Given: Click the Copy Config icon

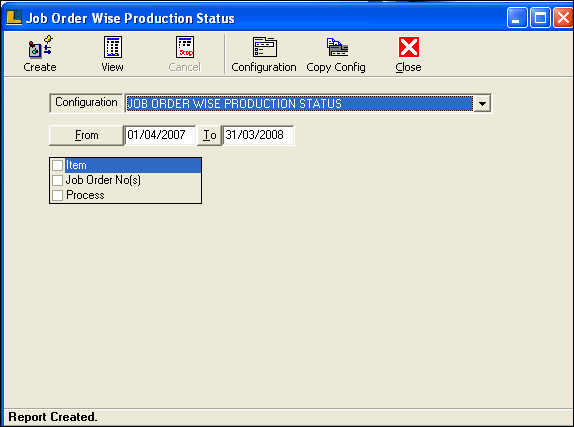Looking at the screenshot, I should coord(337,47).
